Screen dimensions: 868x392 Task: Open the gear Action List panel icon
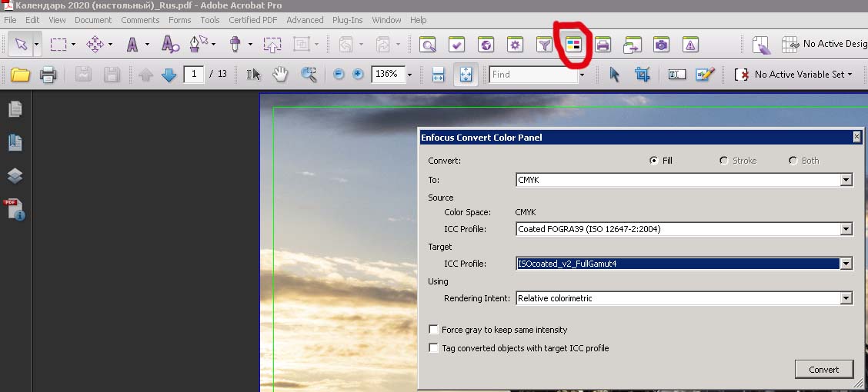click(516, 45)
